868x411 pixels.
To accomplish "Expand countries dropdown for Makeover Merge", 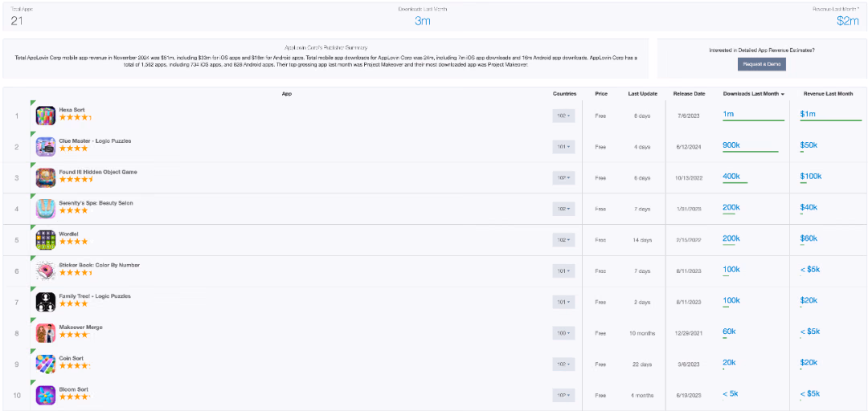I will [563, 333].
